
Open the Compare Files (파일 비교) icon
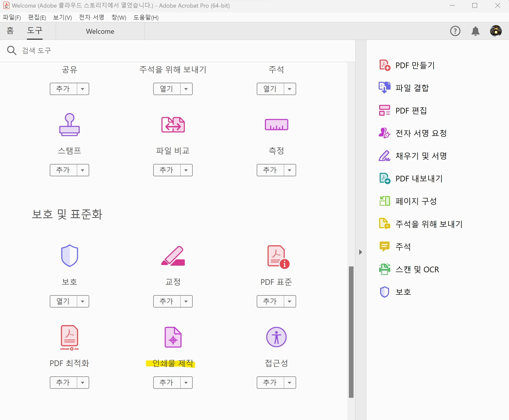(173, 125)
